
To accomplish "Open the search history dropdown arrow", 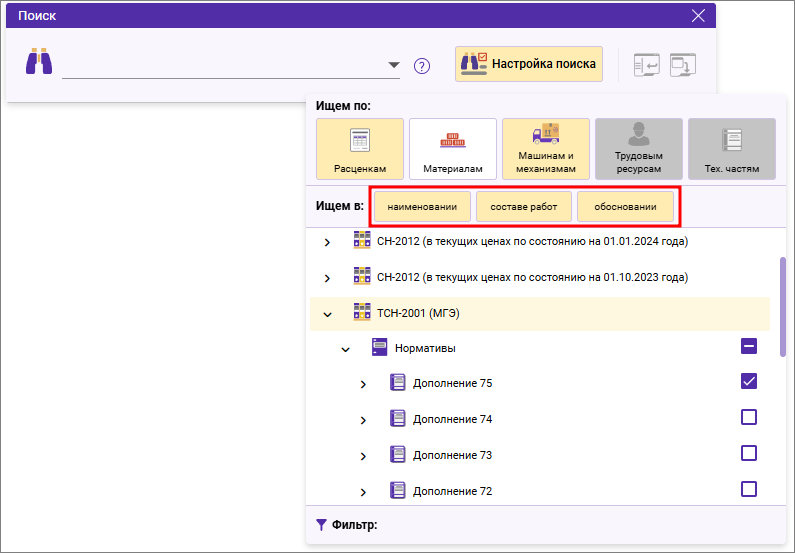I will pyautogui.click(x=393, y=66).
